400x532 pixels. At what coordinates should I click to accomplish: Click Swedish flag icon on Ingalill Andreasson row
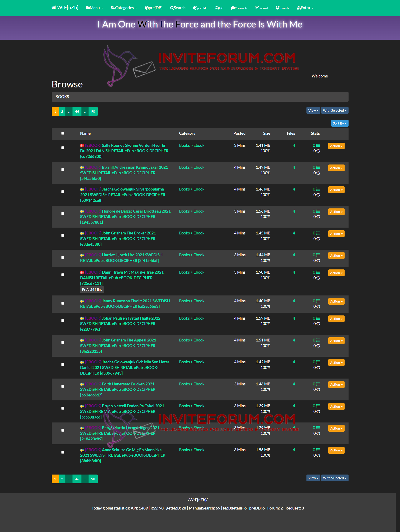82,168
